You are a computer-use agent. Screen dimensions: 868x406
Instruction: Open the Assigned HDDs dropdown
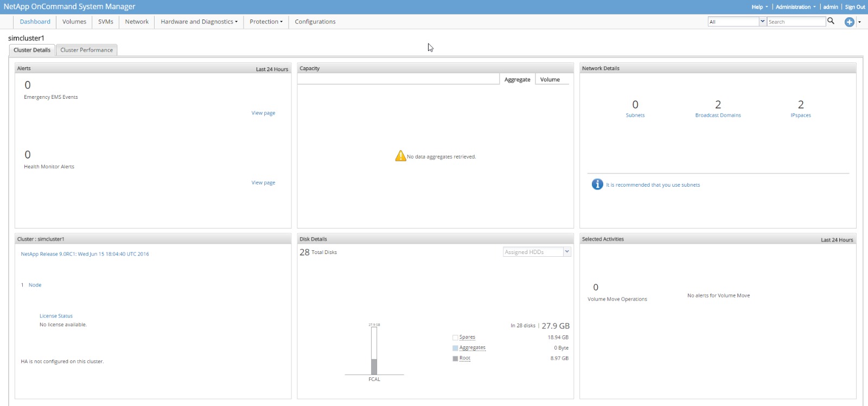pos(567,252)
